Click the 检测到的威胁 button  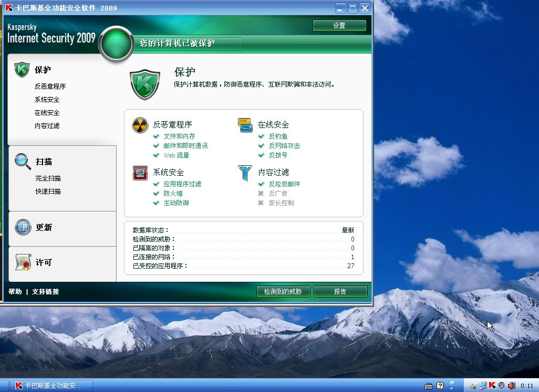283,291
